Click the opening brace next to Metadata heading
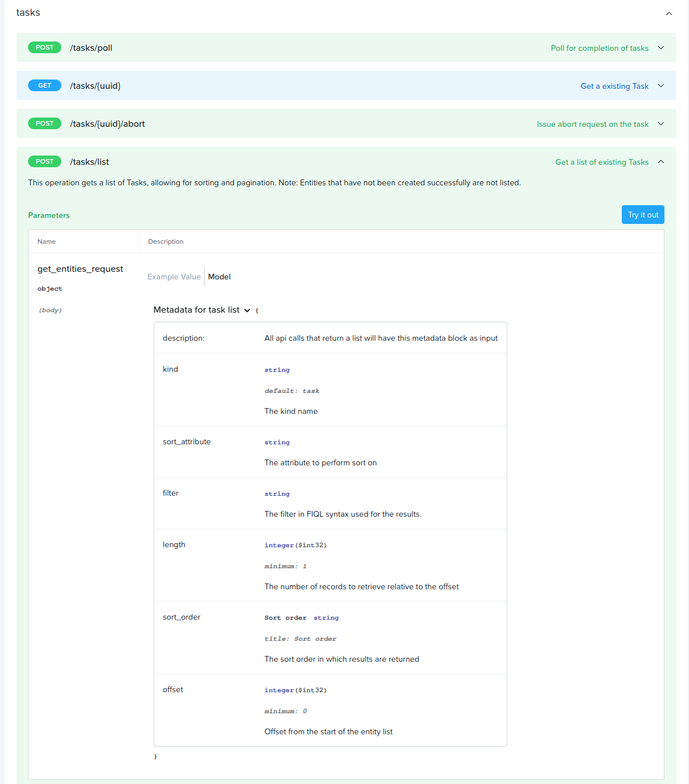 click(x=257, y=310)
